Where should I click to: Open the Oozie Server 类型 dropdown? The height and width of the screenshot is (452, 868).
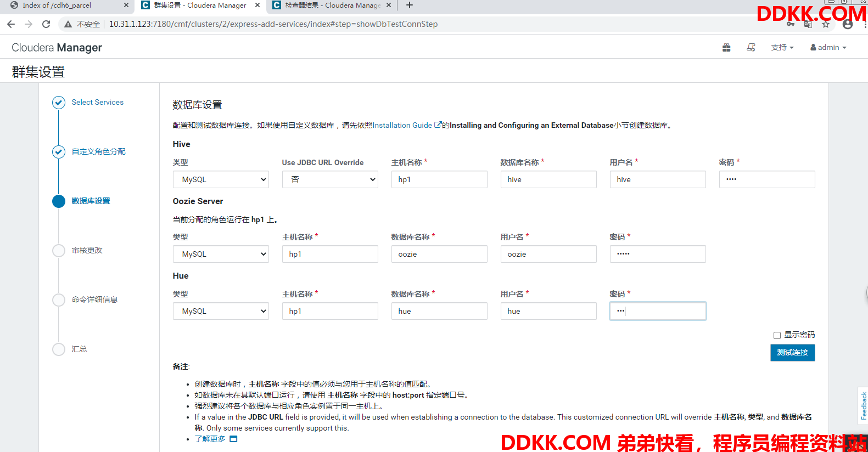(221, 254)
